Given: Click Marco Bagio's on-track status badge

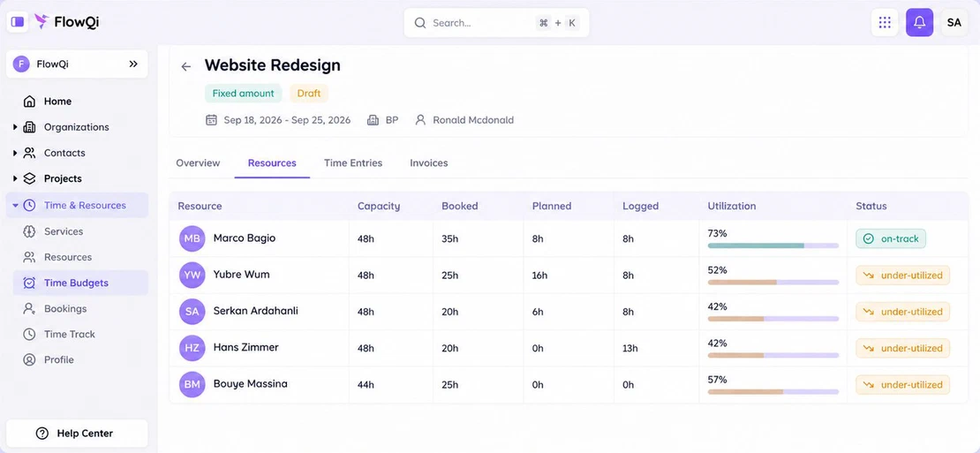Looking at the screenshot, I should point(891,238).
